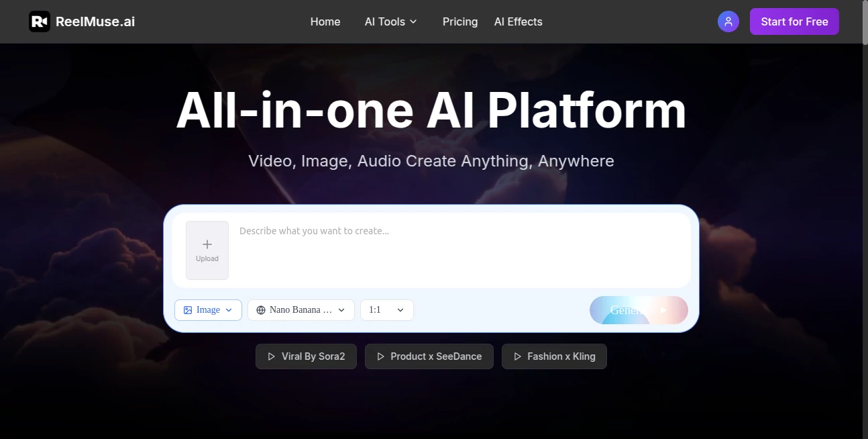This screenshot has height=439, width=868.
Task: Click the ReelMuse.ai logo icon
Action: [x=40, y=21]
